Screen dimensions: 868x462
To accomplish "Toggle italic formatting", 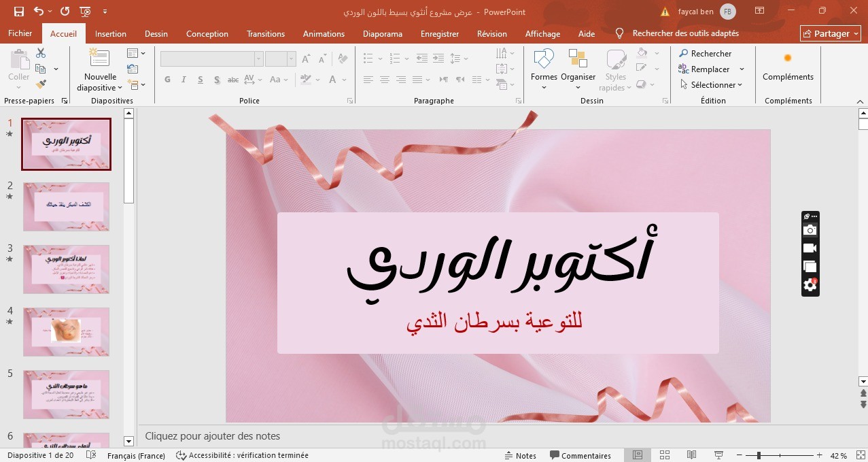I will click(x=184, y=80).
